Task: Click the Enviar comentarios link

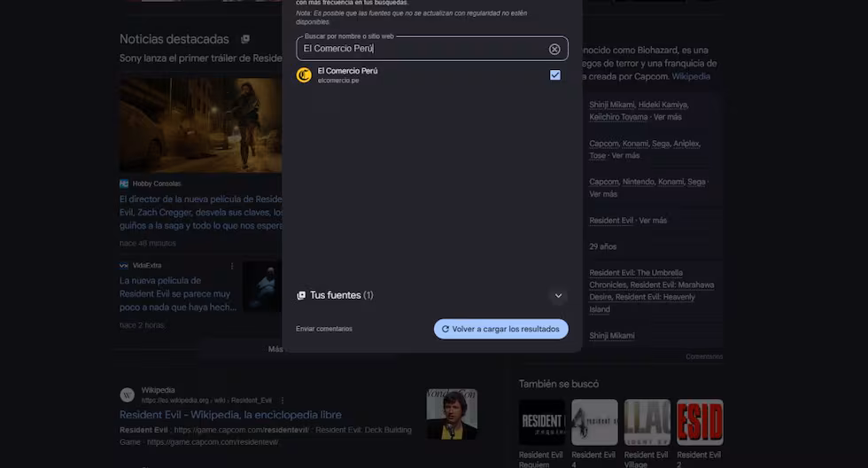Action: [x=324, y=329]
